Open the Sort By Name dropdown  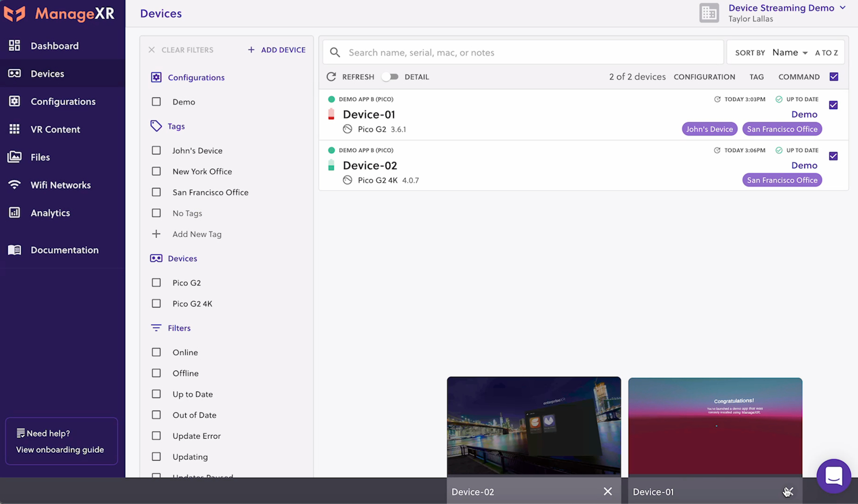click(790, 52)
